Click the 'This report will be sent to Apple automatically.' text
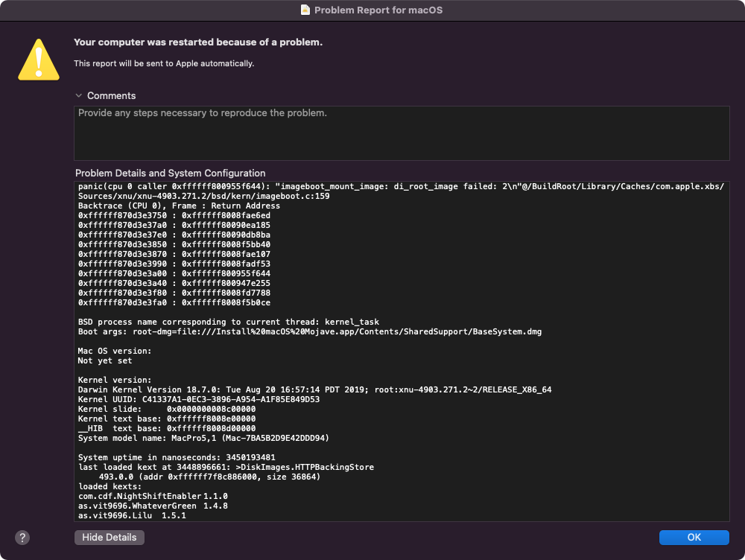 coord(164,63)
